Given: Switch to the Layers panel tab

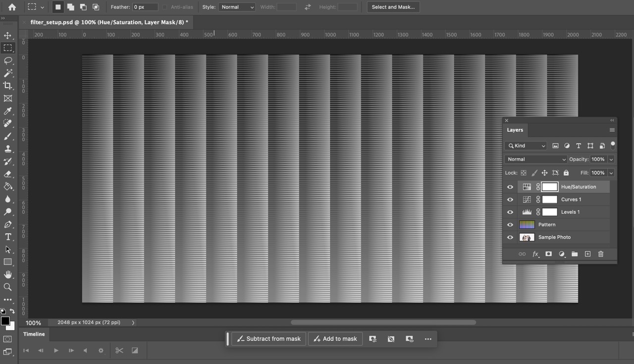Looking at the screenshot, I should (x=515, y=130).
